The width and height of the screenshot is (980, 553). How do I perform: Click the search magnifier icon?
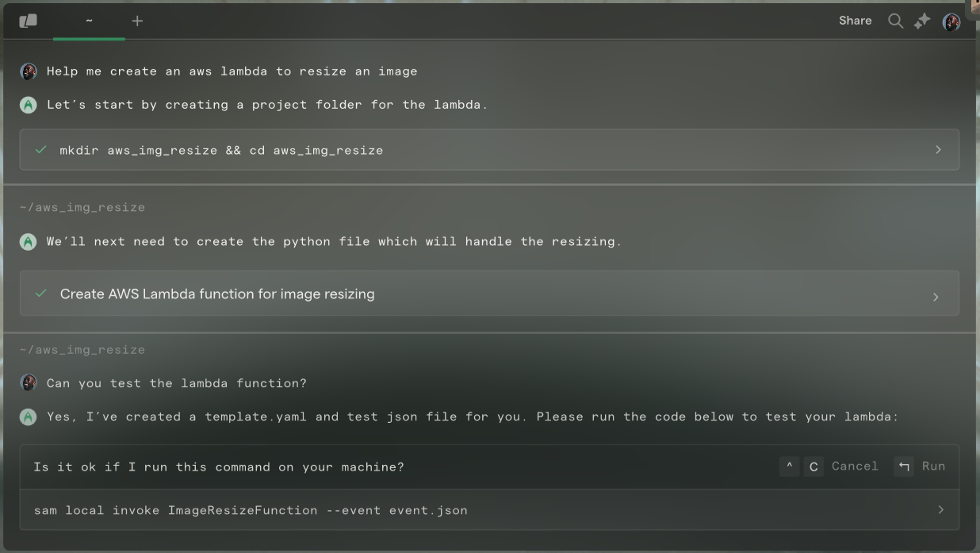pos(895,21)
